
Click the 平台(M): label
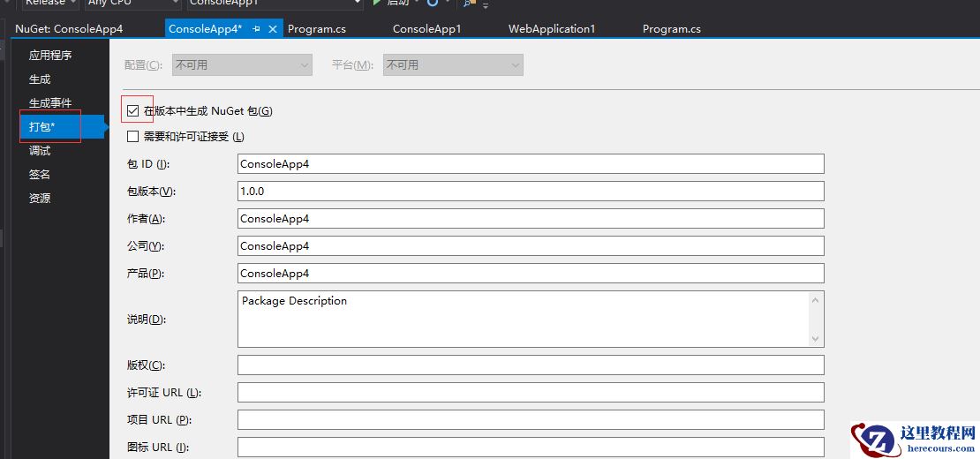352,65
